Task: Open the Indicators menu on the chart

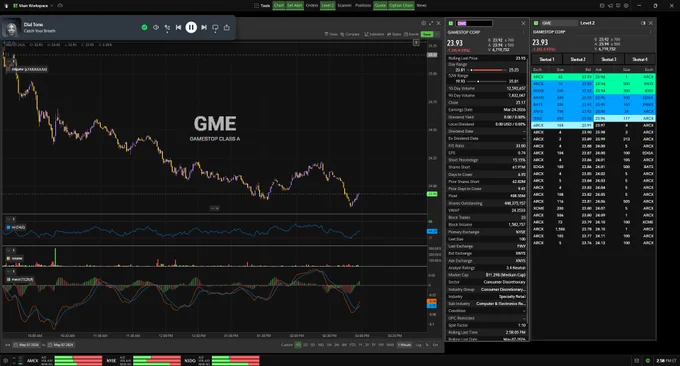Action: point(374,34)
